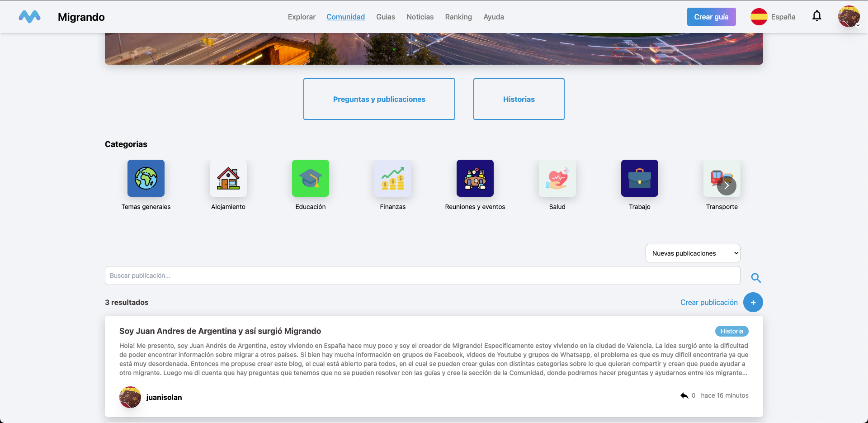This screenshot has width=868, height=423.
Task: Click the Alojamiento label
Action: coord(228,207)
